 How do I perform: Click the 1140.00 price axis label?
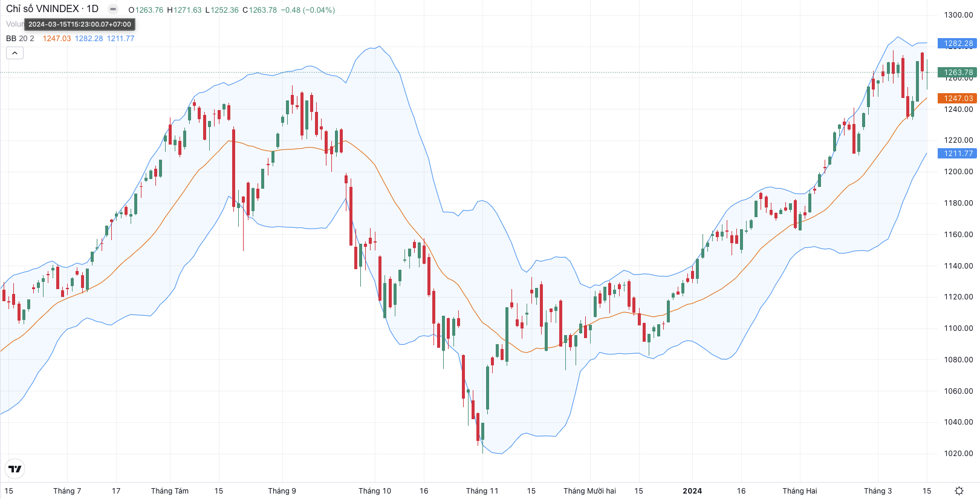tap(959, 266)
